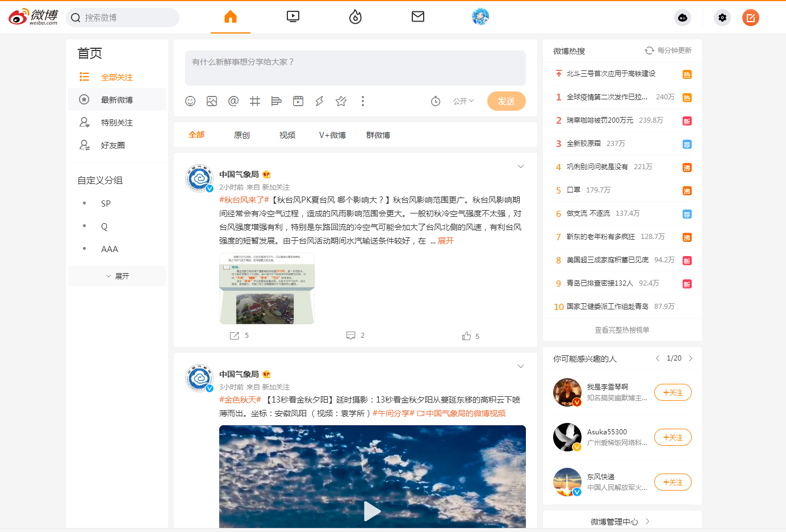Add a hashtag topic icon
The height and width of the screenshot is (532, 786).
pos(255,101)
